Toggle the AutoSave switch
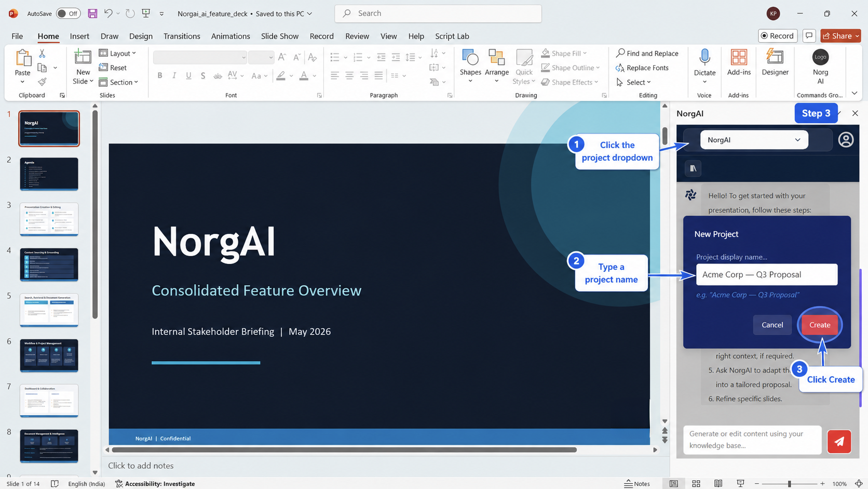Viewport: 868px width, 489px height. point(68,14)
